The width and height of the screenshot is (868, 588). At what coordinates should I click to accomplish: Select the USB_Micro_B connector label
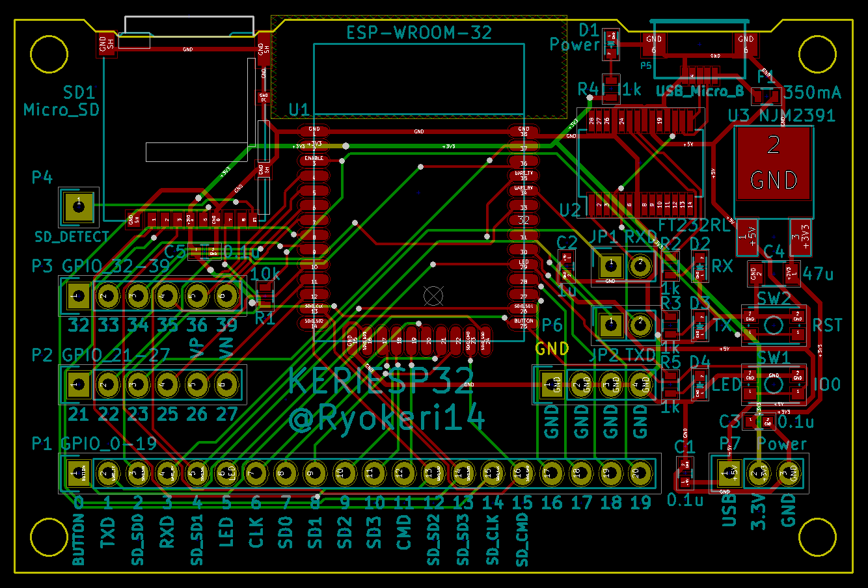click(700, 91)
